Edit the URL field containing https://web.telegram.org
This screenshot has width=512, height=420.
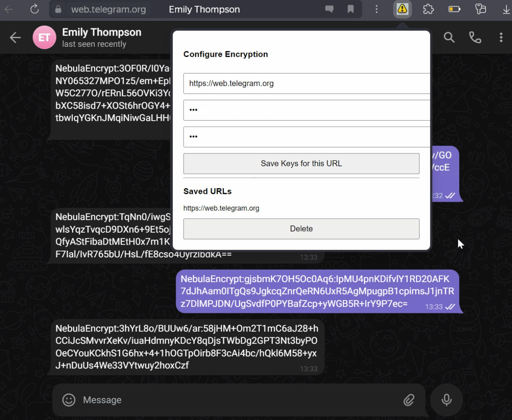point(307,84)
